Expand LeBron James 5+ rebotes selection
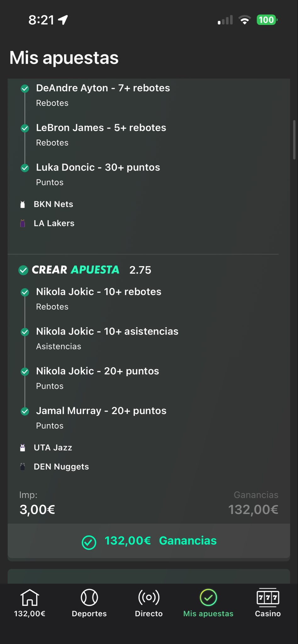 (101, 128)
